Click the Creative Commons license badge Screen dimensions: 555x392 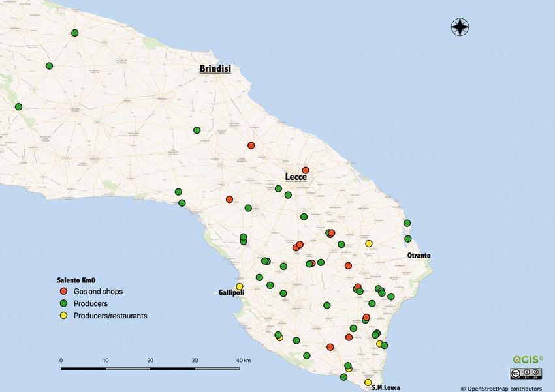pos(526,374)
